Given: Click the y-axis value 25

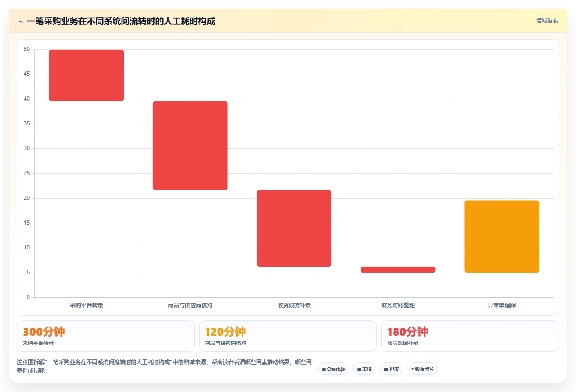Looking at the screenshot, I should coord(27,173).
